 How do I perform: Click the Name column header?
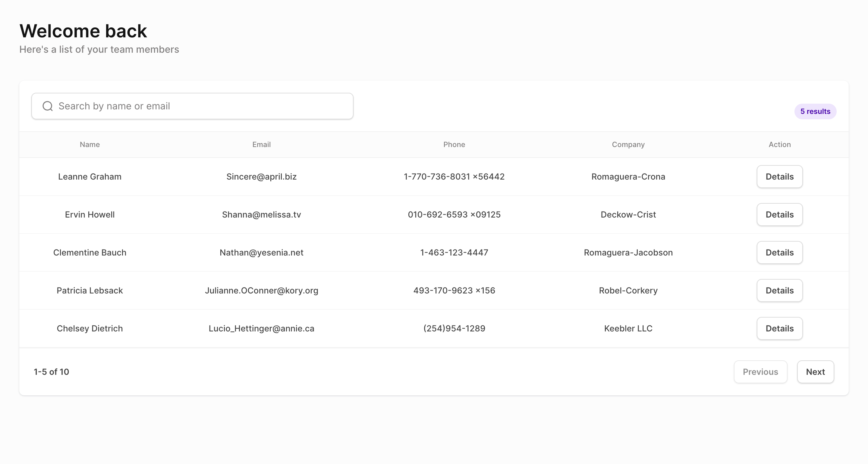coord(90,145)
